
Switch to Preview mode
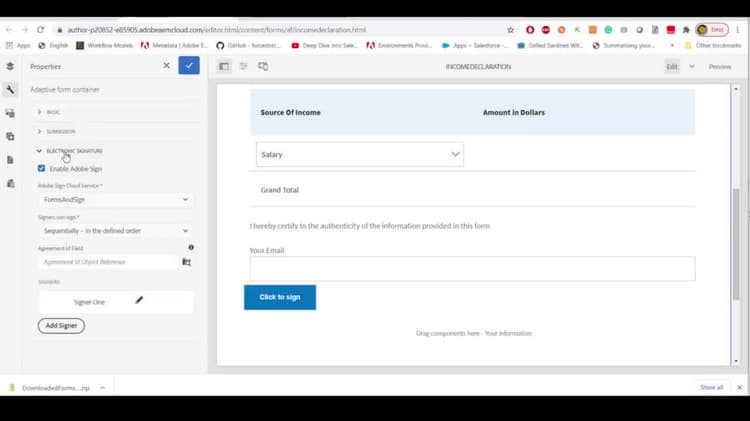coord(720,66)
